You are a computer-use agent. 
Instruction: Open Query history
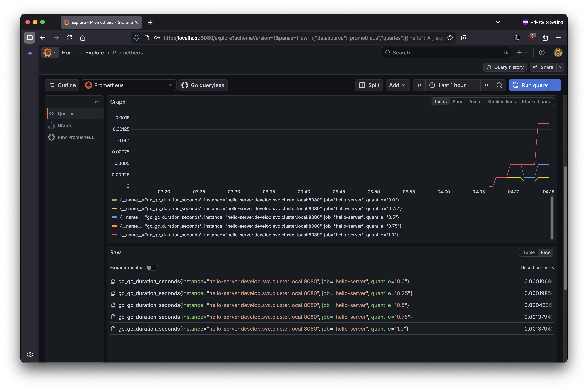pos(505,67)
